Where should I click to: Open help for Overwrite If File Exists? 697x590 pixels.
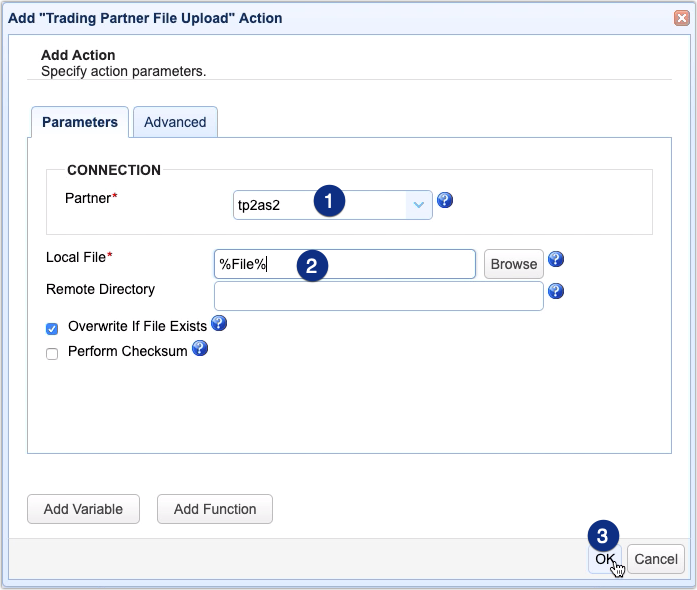click(x=219, y=323)
